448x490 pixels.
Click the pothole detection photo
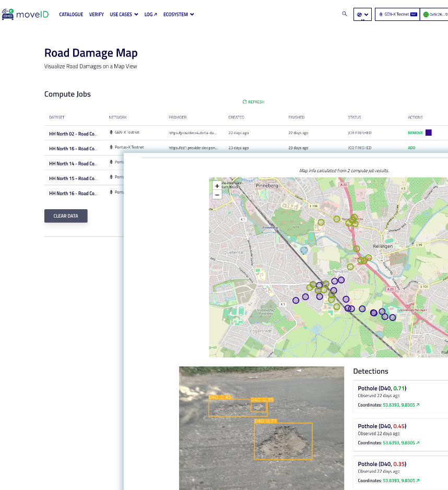pyautogui.click(x=262, y=428)
